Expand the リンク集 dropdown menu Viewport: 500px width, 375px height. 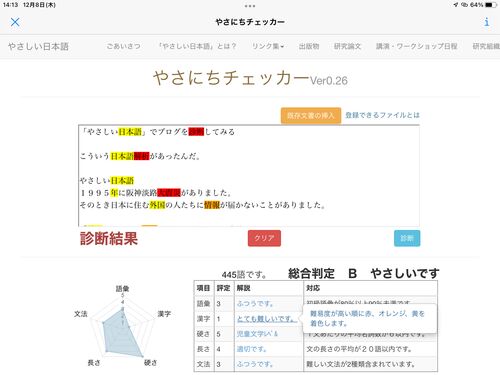[268, 46]
